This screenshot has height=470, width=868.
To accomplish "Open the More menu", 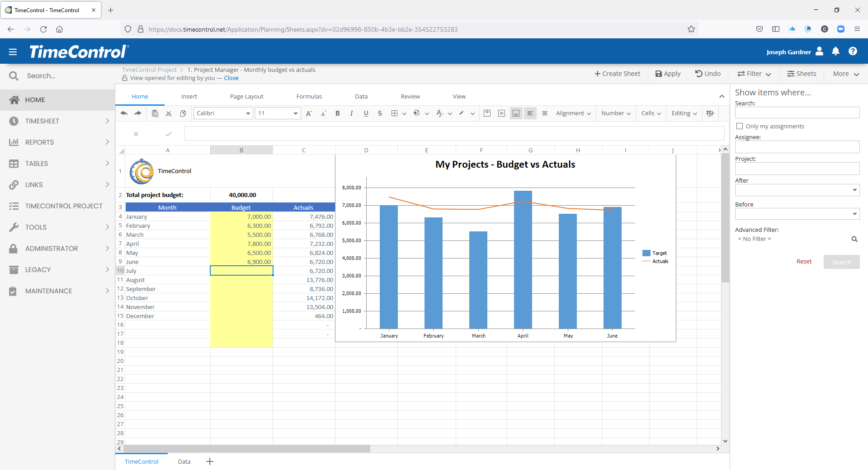I will (846, 74).
